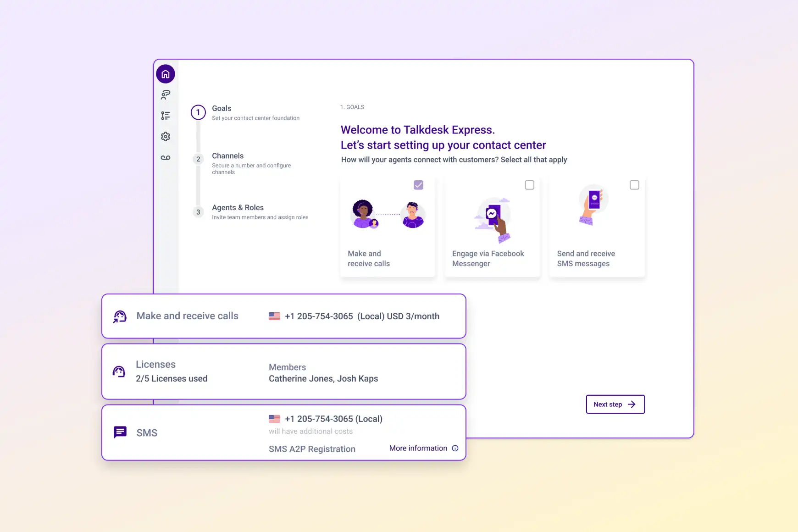Viewport: 798px width, 532px height.
Task: Check Send and receive SMS messages
Action: [634, 185]
